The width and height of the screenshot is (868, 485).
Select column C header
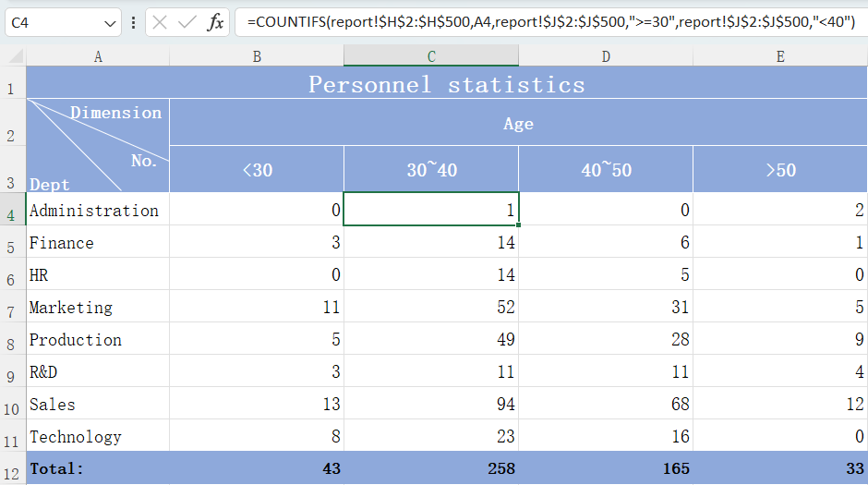430,56
